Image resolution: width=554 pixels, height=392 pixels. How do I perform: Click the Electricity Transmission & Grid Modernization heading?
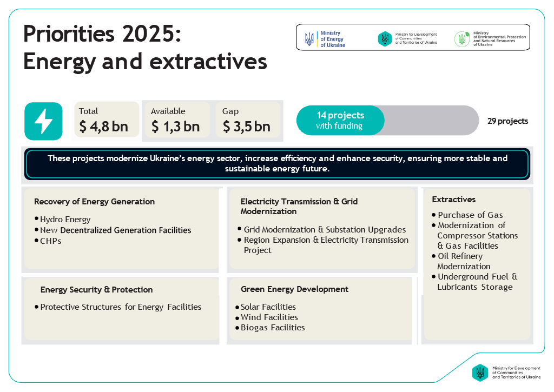point(299,206)
